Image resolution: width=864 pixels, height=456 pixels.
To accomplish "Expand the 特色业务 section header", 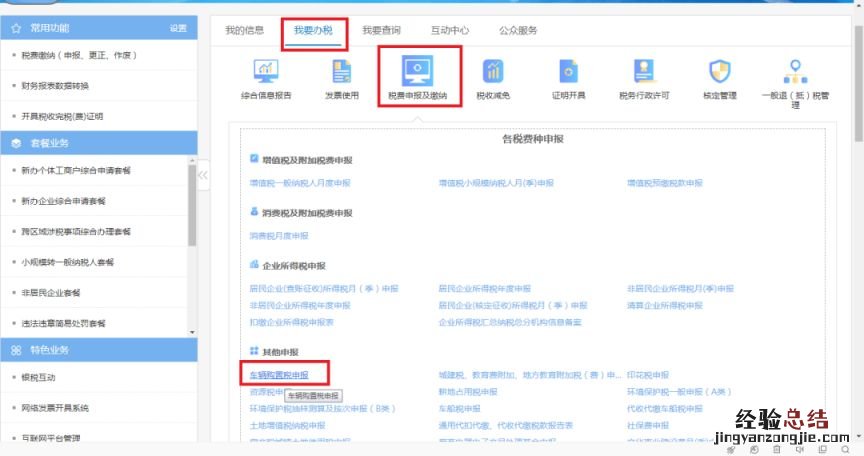I will pyautogui.click(x=99, y=350).
